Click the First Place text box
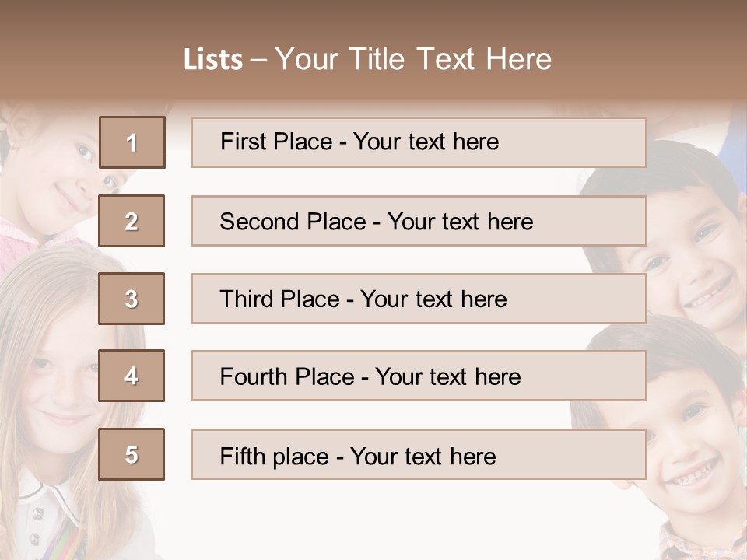This screenshot has height=560, width=747. (419, 142)
